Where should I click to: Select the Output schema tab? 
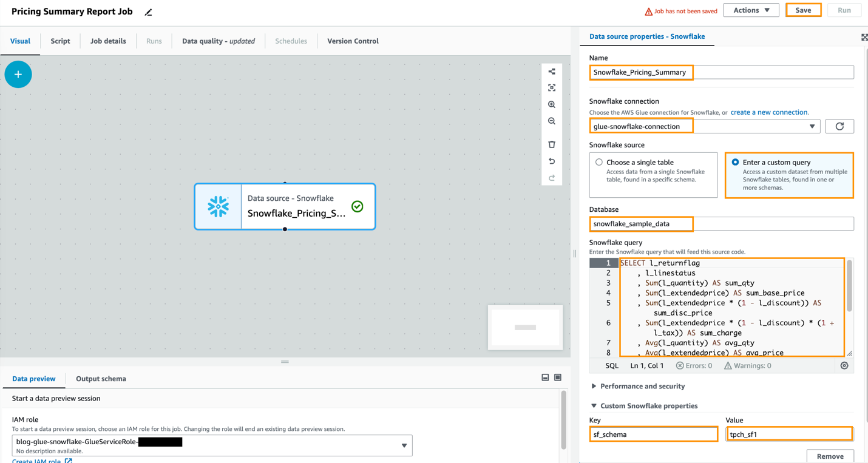pyautogui.click(x=101, y=379)
